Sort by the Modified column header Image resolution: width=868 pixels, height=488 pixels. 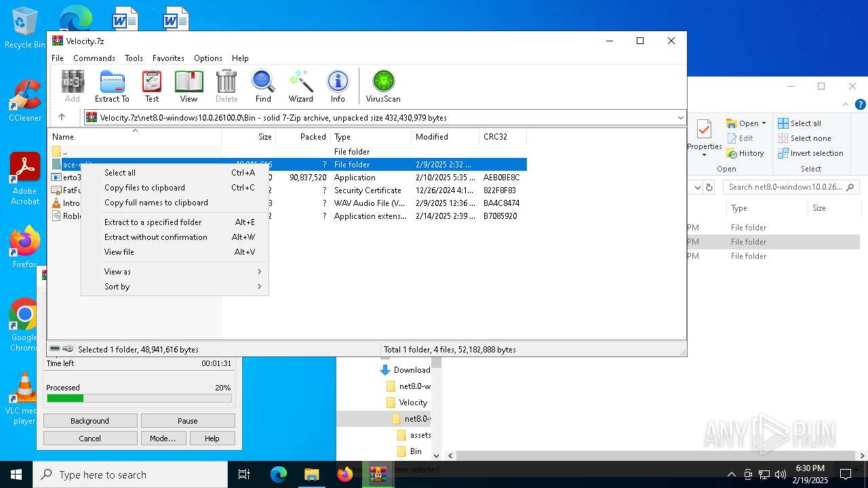(x=445, y=137)
